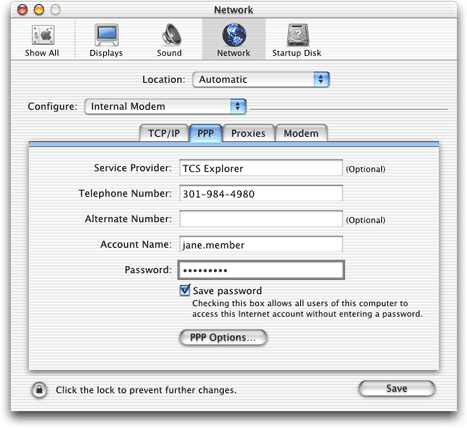Switch to the TCP/IP tab
Viewport: 467px width, 428px height.
pos(164,133)
